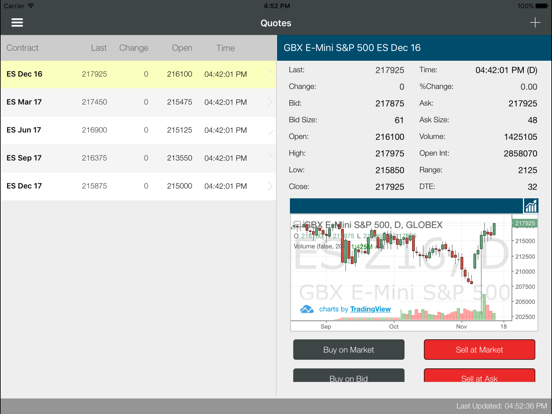Click Buy on Market button
Screen dimensions: 552x414
pos(349,350)
